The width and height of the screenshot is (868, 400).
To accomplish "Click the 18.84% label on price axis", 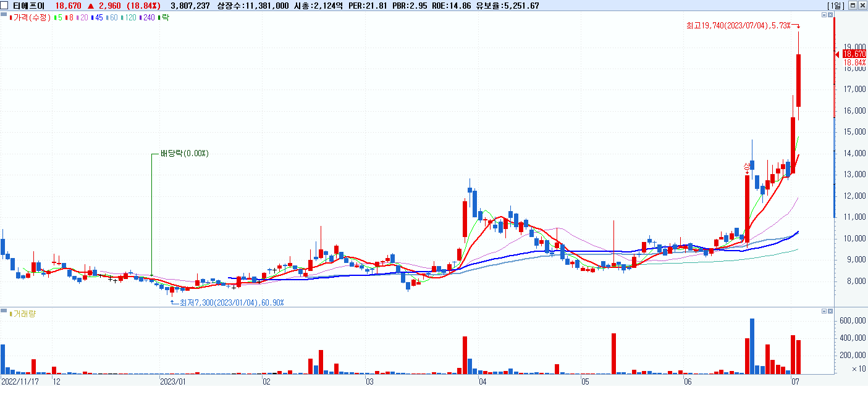I will click(854, 62).
